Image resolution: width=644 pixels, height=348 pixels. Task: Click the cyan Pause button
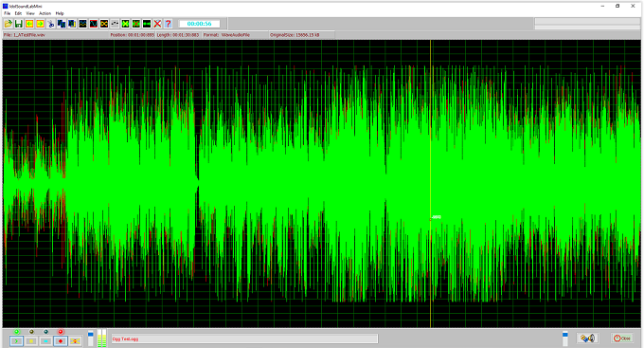[46, 341]
